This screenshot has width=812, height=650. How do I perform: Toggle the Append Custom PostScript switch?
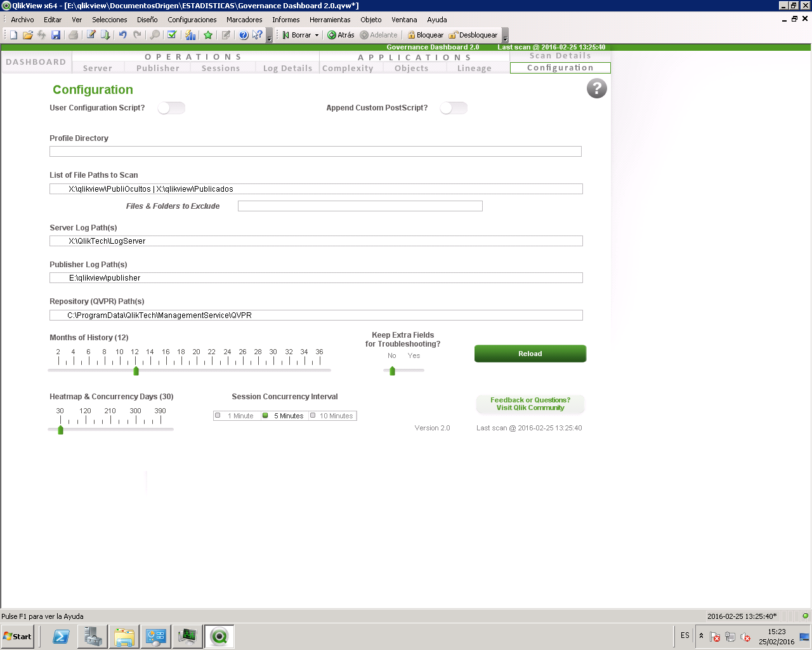pos(454,108)
